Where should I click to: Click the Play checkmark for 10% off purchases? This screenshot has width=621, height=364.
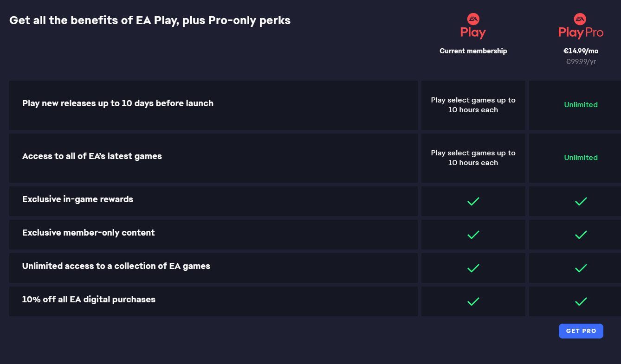pyautogui.click(x=473, y=301)
